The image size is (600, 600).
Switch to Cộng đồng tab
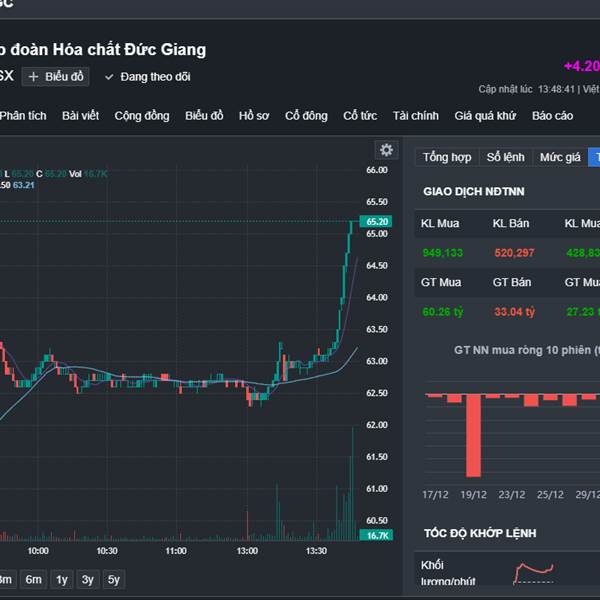pyautogui.click(x=142, y=116)
